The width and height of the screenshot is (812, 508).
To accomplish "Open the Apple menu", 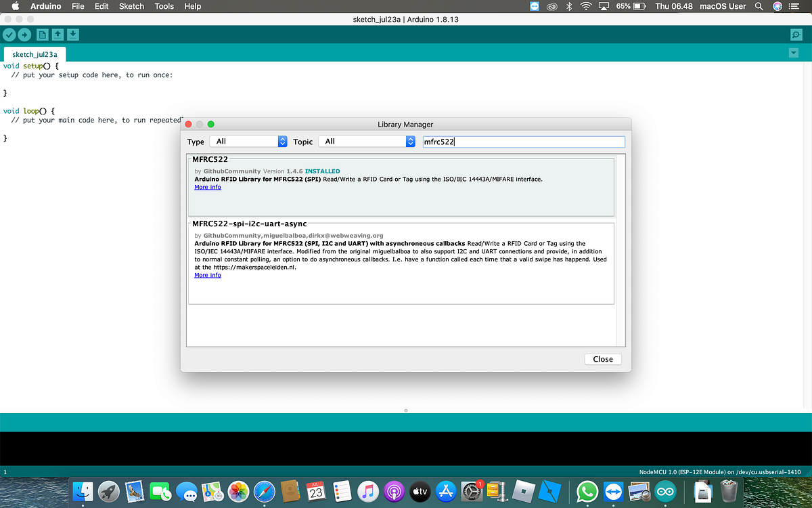I will 15,6.
